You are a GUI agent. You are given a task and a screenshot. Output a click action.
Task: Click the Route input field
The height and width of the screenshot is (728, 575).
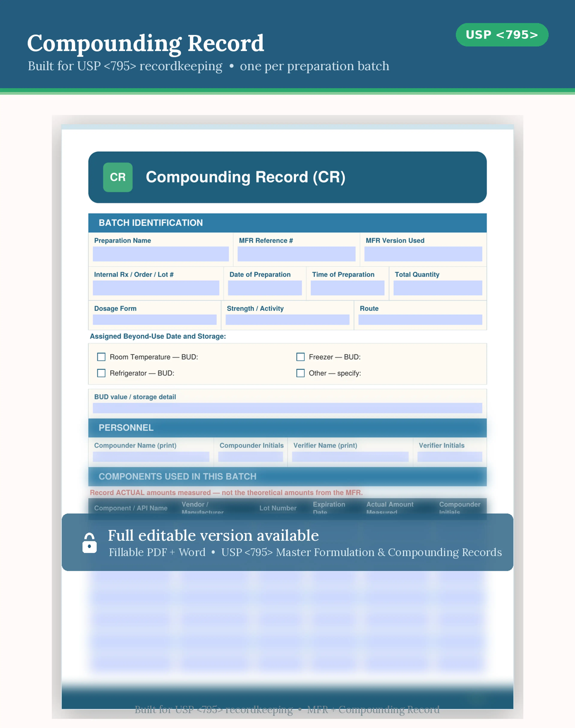420,320
